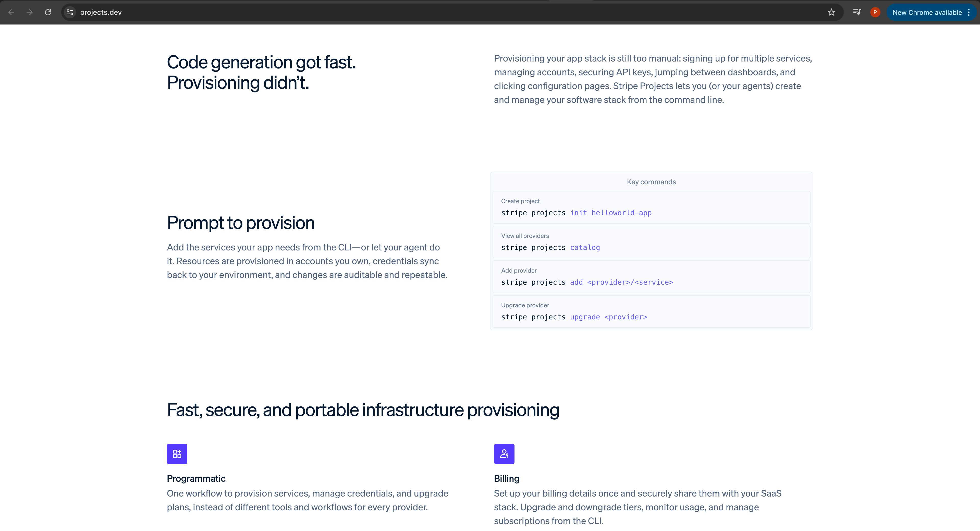Click the purple Programmatic grid icon
This screenshot has height=531, width=980.
coord(177,454)
